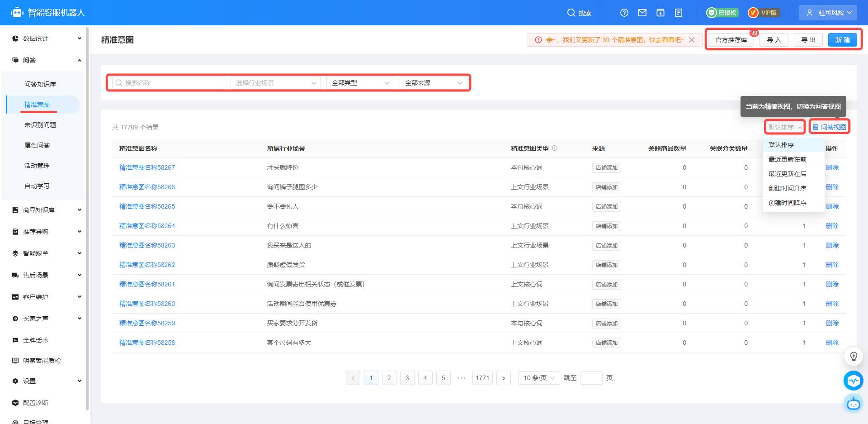Go to next page arrow
This screenshot has height=424, width=868.
504,378
